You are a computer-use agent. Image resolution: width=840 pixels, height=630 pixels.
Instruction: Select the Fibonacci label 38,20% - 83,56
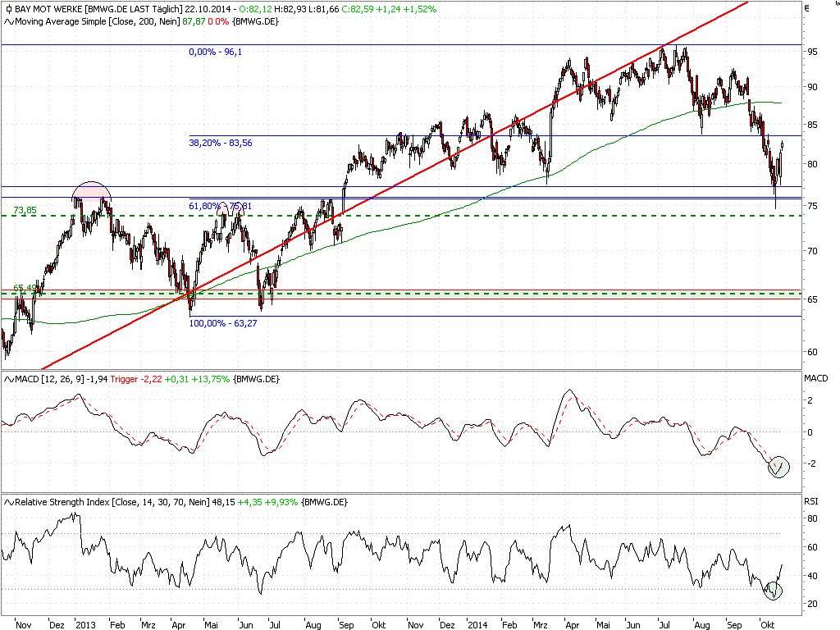[x=220, y=143]
